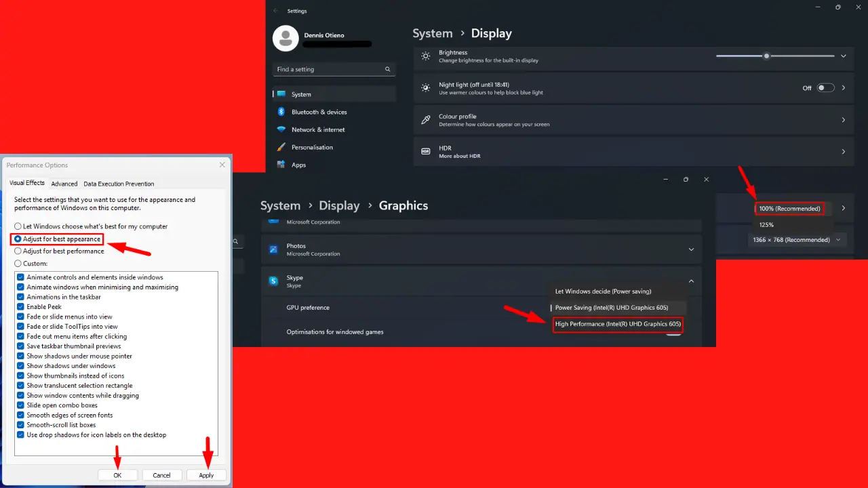Click the Skype app icon

click(x=273, y=281)
